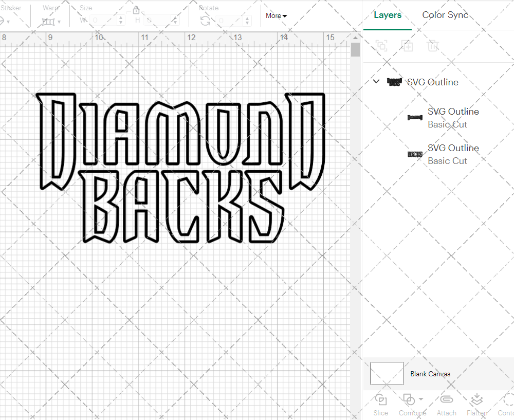Attach the layers with the Attach tool
This screenshot has width=514, height=420.
click(x=446, y=404)
